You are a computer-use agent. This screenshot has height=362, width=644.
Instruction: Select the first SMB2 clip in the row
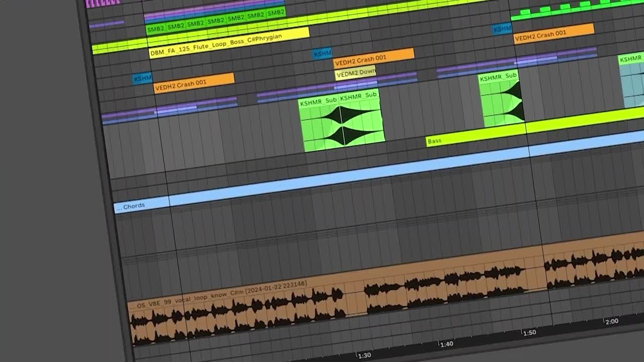[155, 29]
